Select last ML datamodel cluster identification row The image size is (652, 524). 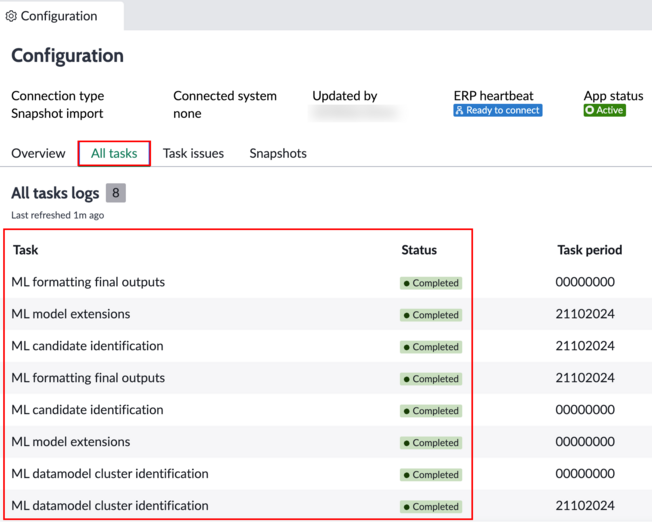click(x=326, y=506)
